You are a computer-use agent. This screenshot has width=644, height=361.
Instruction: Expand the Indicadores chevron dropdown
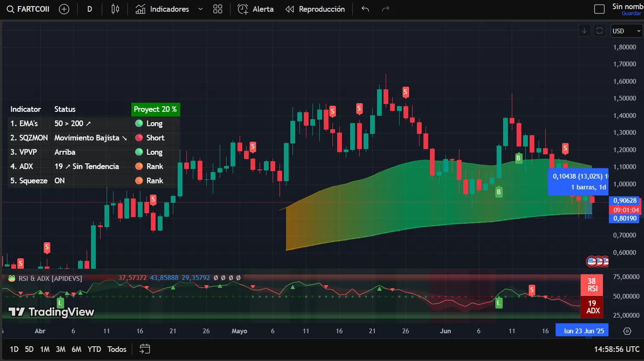click(200, 9)
